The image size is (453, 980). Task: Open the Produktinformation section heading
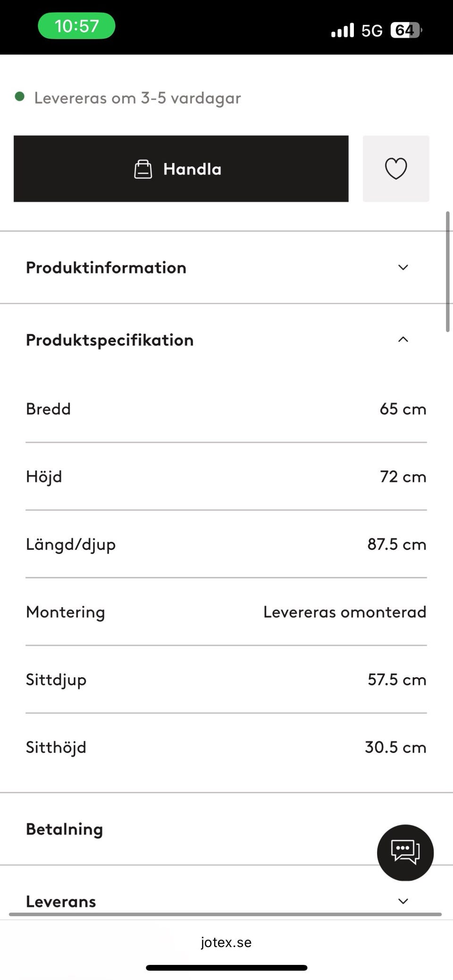click(x=106, y=268)
